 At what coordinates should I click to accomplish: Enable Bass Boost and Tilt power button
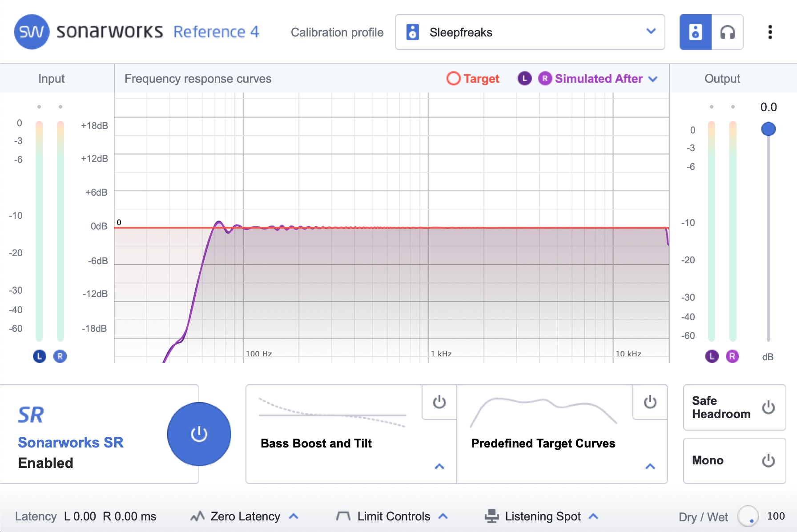click(x=439, y=402)
